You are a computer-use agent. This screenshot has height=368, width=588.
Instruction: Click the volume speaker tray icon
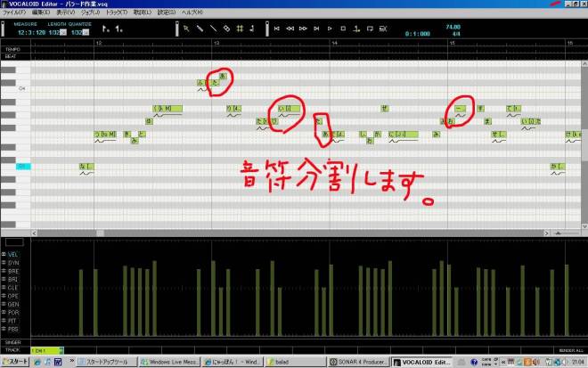535,362
